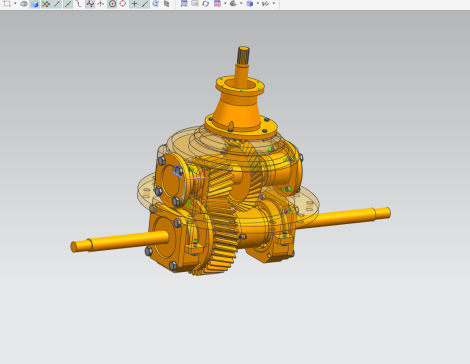Click the Point on Face snap icon
Image resolution: width=470 pixels, height=364 pixels.
[x=155, y=4]
